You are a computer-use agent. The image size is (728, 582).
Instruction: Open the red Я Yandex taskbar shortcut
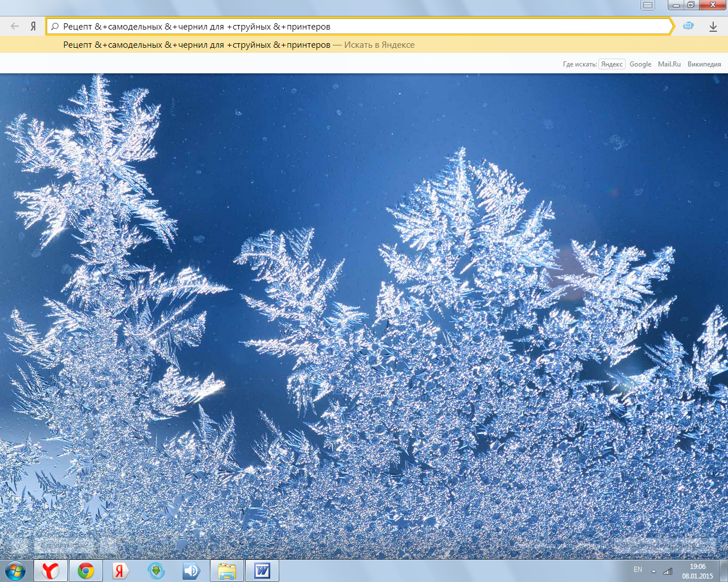120,571
